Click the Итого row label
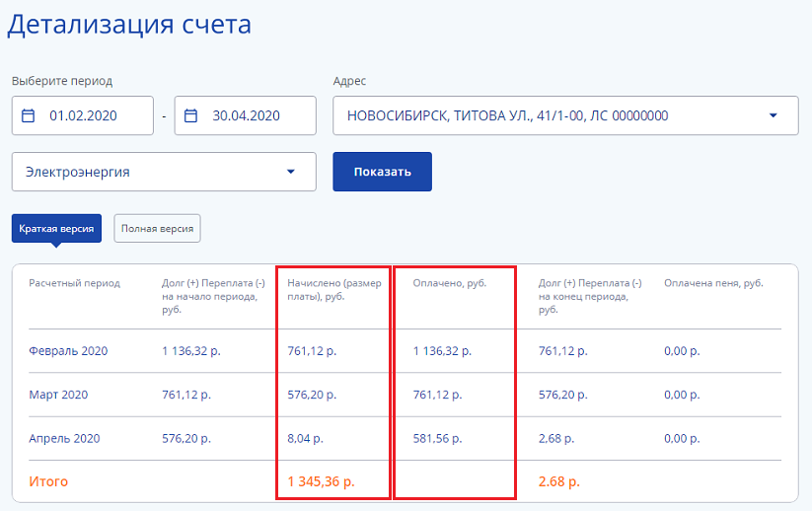Viewport: 812px width, 511px height. click(48, 482)
